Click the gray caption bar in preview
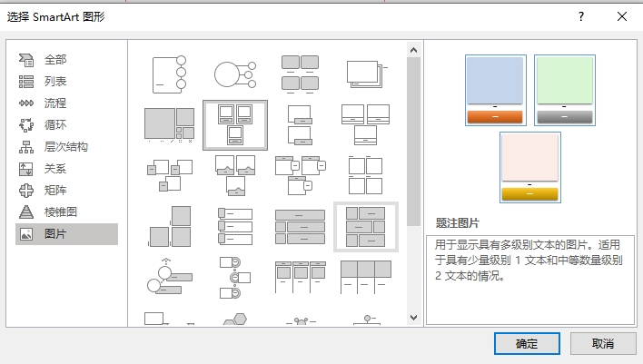Viewport: 643px width, 364px height. point(565,117)
